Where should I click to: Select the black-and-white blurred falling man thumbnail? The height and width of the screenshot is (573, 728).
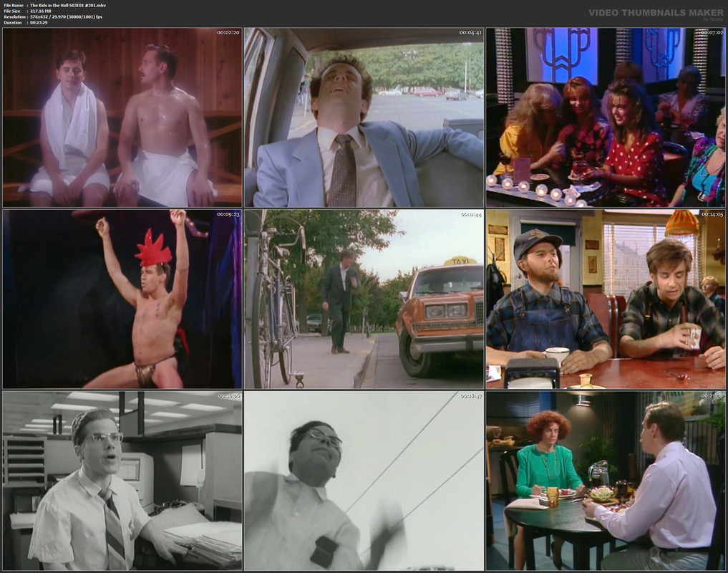364,481
